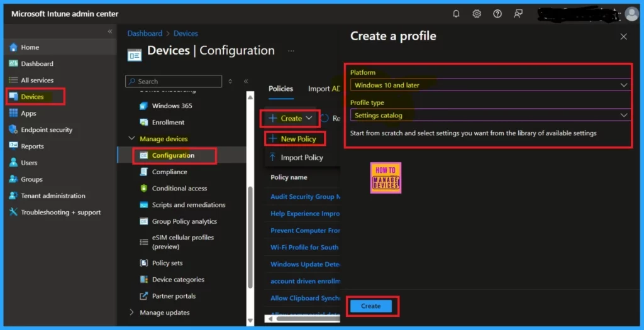Open the Wi-Fi Profile for South policy
644x330 pixels.
click(x=304, y=247)
